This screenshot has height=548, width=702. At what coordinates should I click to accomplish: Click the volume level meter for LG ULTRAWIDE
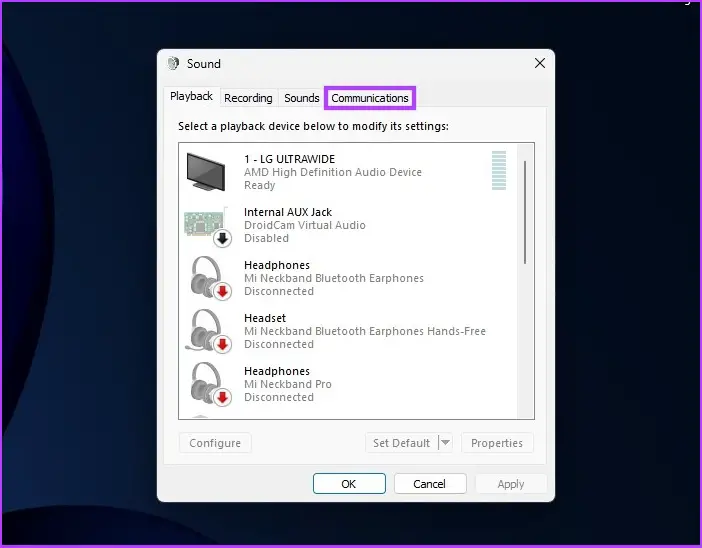[x=499, y=171]
